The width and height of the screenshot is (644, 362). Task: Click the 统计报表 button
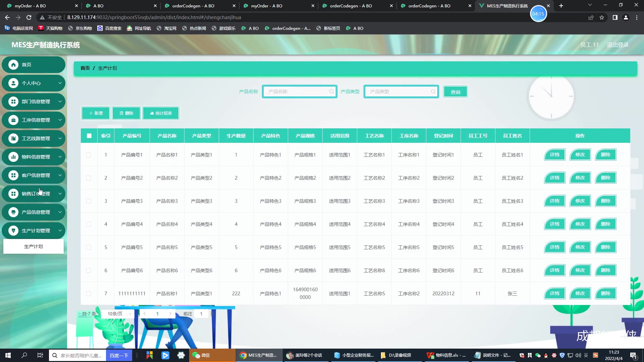(161, 113)
